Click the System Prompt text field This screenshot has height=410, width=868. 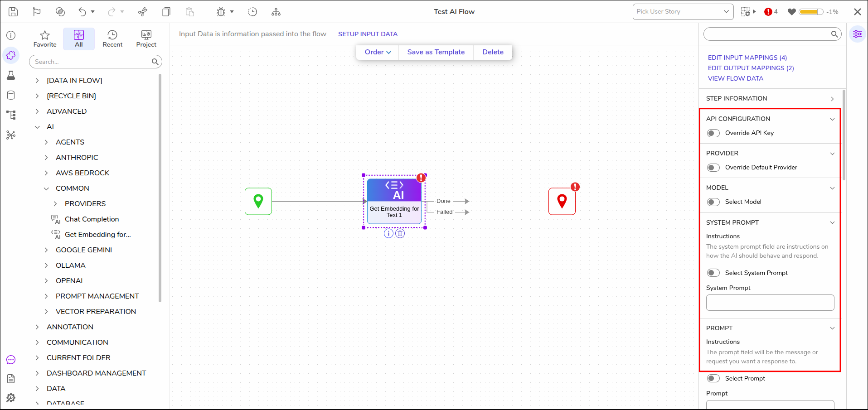tap(770, 303)
